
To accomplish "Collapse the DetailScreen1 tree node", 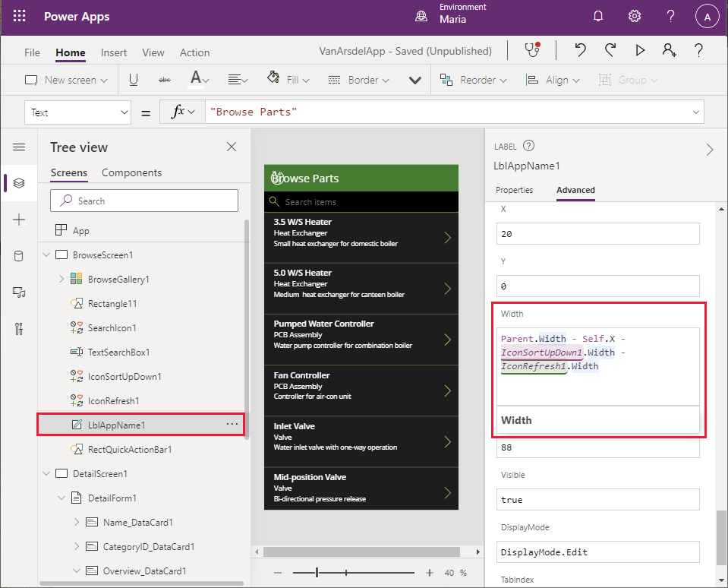I will pyautogui.click(x=46, y=473).
